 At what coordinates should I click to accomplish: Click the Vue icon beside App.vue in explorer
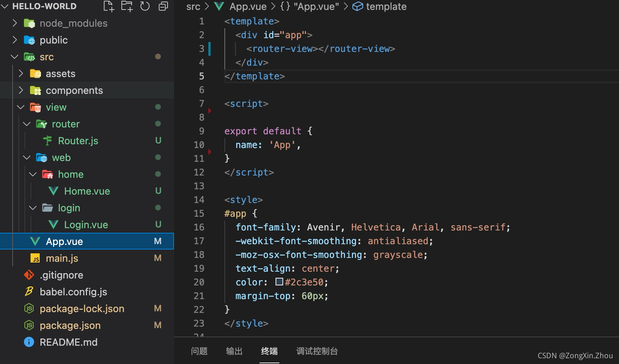35,242
